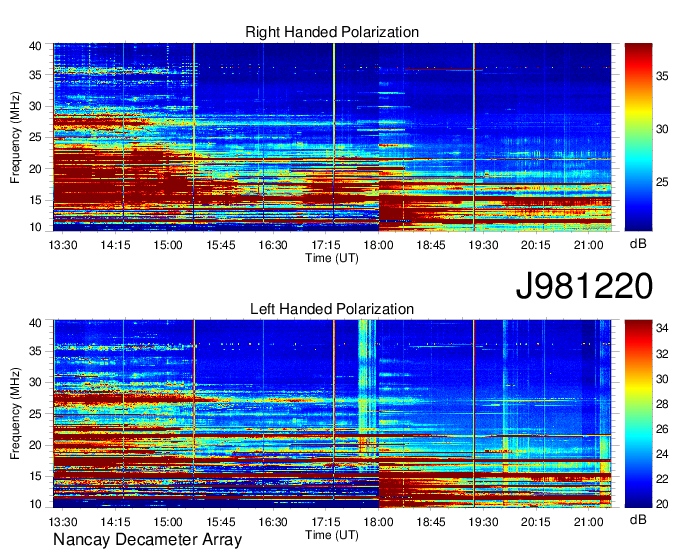Click the 26 dB label on the lower color bar
The width and height of the screenshot is (680, 552).
point(662,429)
